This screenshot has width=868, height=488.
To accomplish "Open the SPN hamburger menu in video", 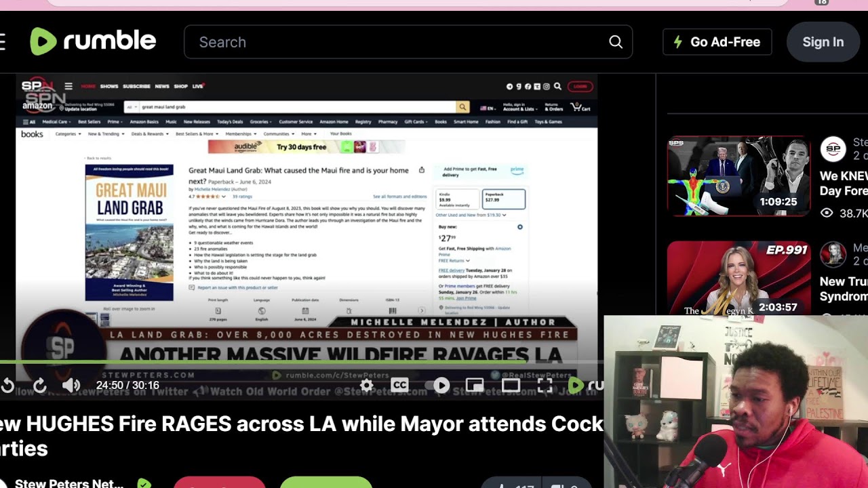I will click(68, 86).
